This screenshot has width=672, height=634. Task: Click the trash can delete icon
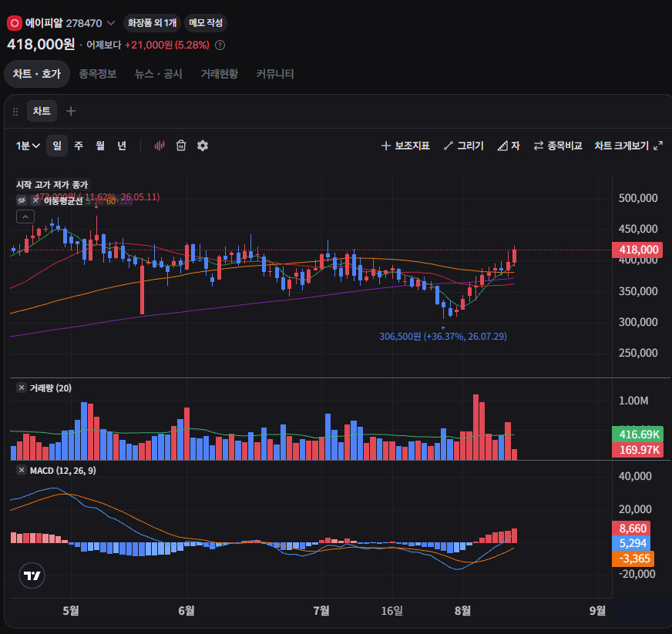point(181,146)
